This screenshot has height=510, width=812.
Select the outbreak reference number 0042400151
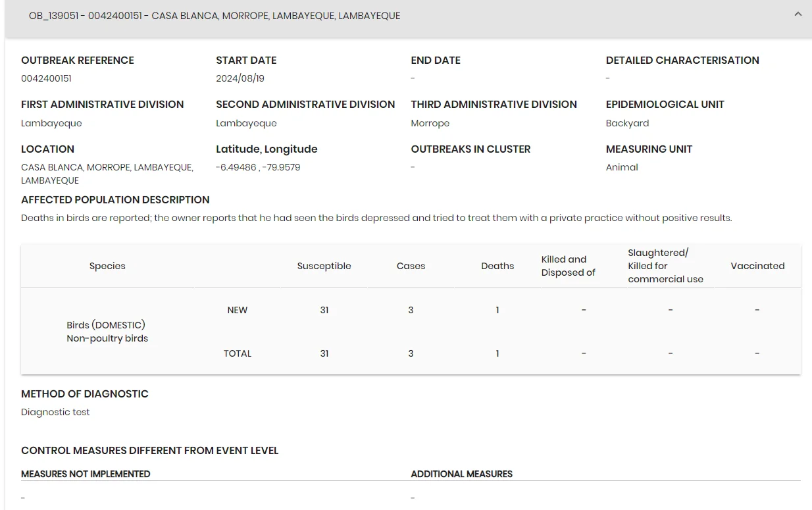tap(46, 78)
